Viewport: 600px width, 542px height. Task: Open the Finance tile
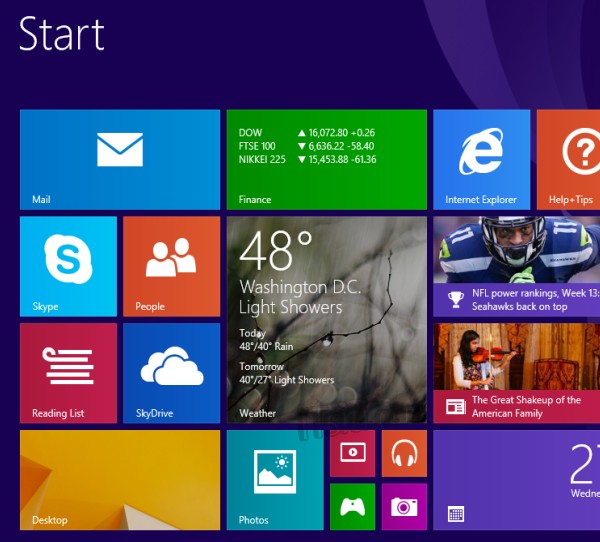(x=326, y=160)
